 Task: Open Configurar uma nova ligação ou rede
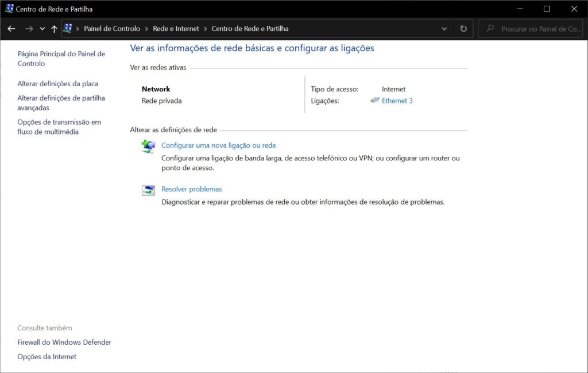(x=218, y=145)
